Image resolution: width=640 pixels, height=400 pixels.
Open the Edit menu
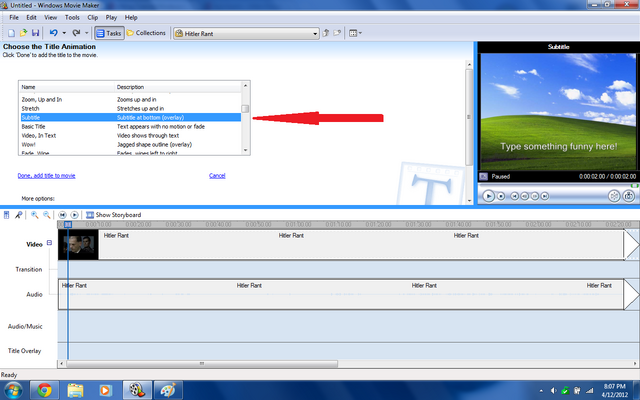31,18
